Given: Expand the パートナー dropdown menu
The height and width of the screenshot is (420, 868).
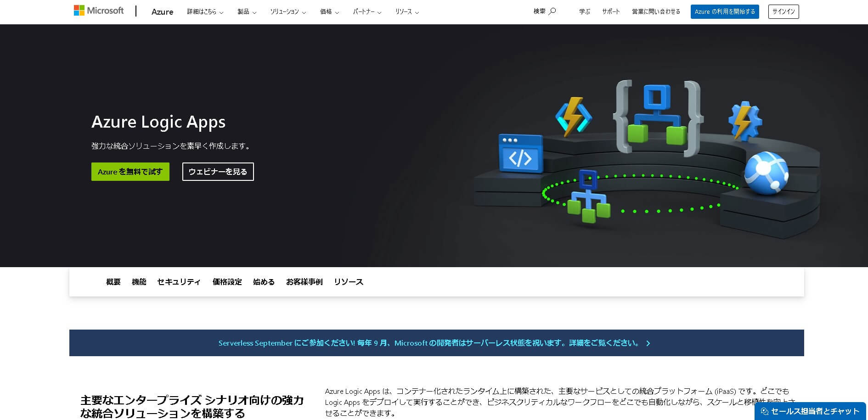Looking at the screenshot, I should coord(367,11).
